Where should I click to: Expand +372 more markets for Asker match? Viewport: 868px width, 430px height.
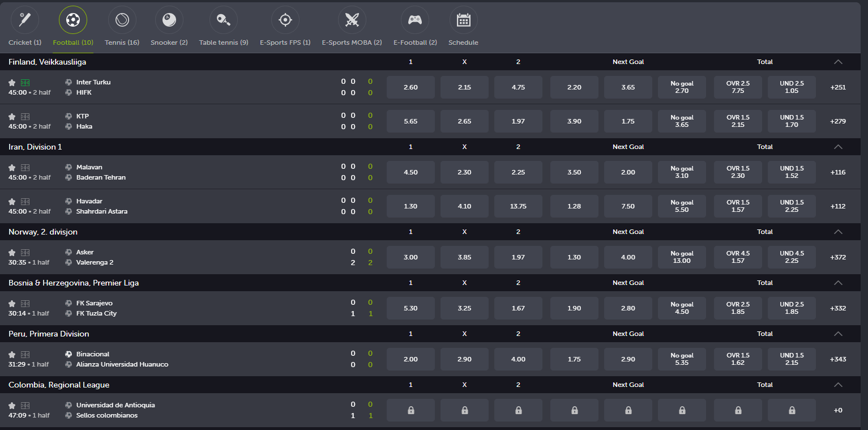(838, 257)
